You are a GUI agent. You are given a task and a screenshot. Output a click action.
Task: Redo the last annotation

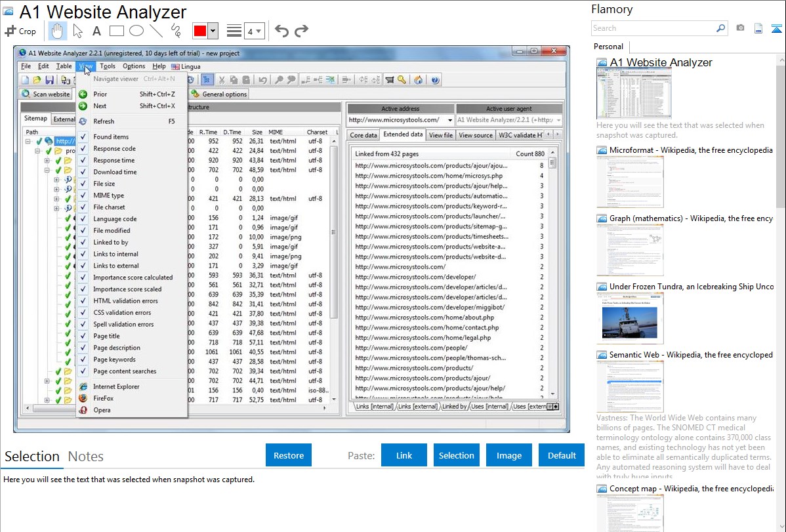click(301, 31)
